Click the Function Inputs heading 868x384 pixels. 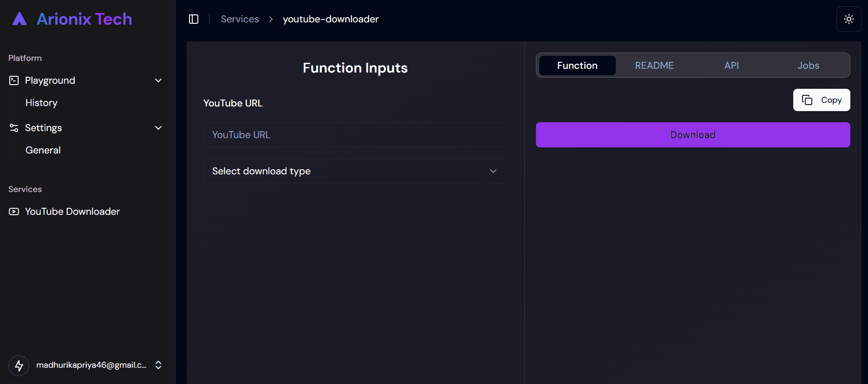[x=355, y=68]
